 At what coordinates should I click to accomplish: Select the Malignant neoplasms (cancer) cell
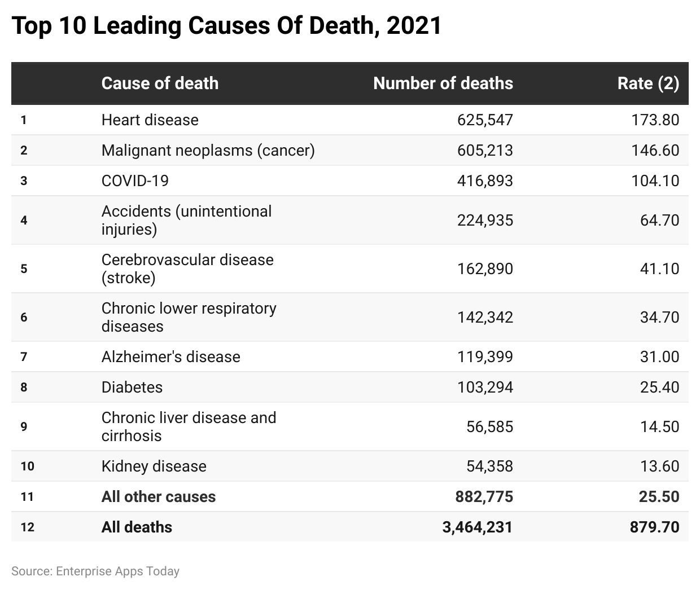[208, 150]
